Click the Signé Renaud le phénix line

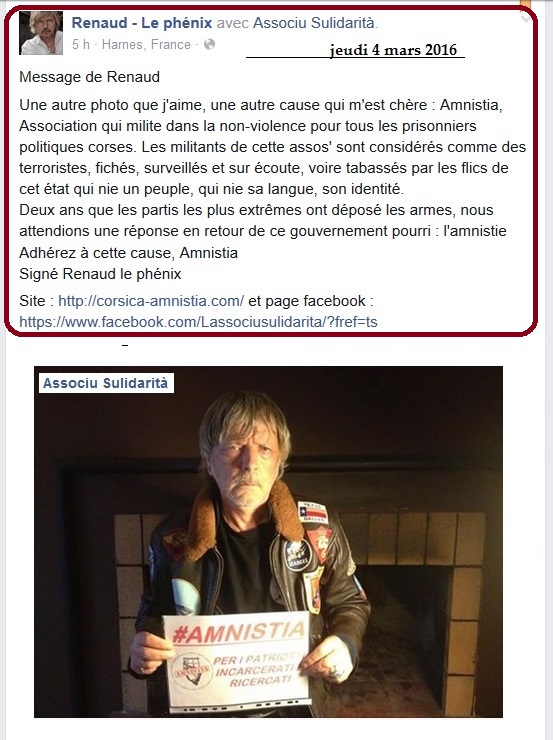100,274
